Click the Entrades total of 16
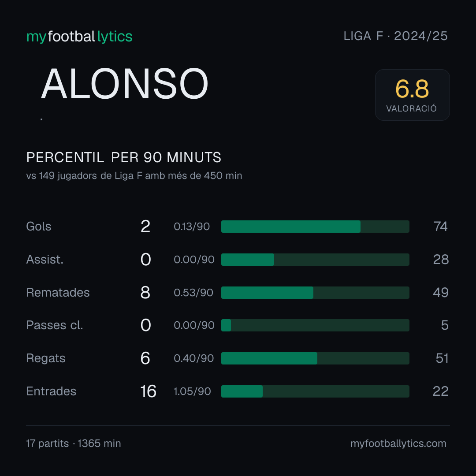The image size is (476, 476). (x=148, y=391)
